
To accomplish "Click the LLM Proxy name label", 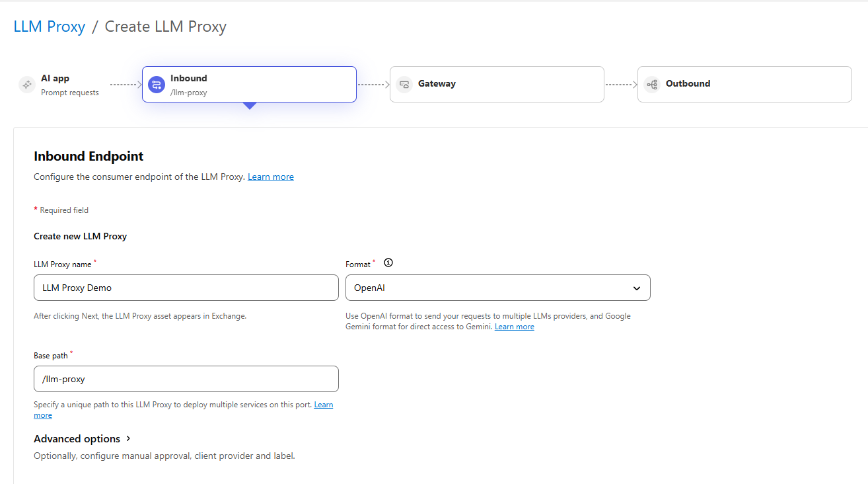I will [63, 264].
